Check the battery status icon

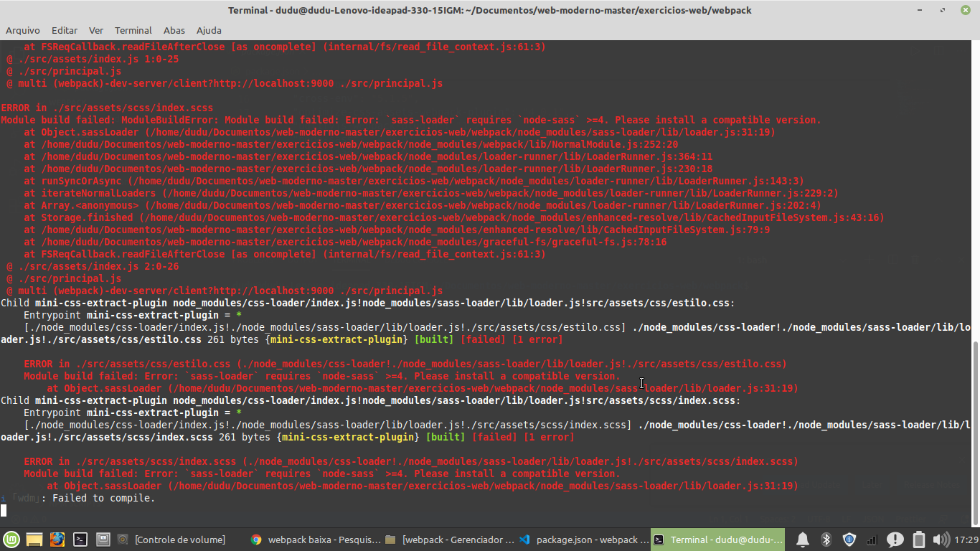point(918,540)
